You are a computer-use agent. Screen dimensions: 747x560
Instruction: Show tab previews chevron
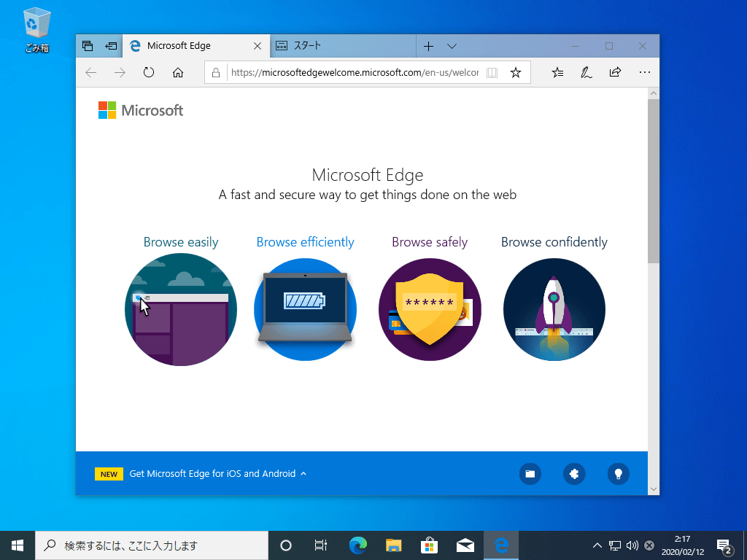tap(452, 46)
